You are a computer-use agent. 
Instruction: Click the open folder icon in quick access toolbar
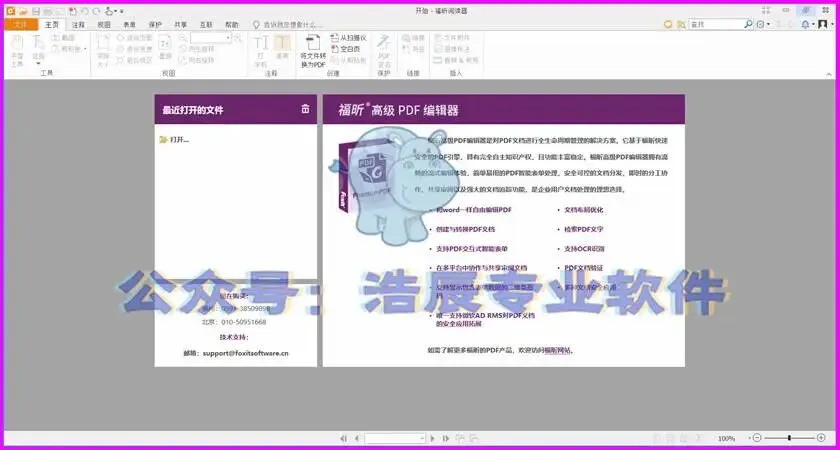[x=22, y=11]
